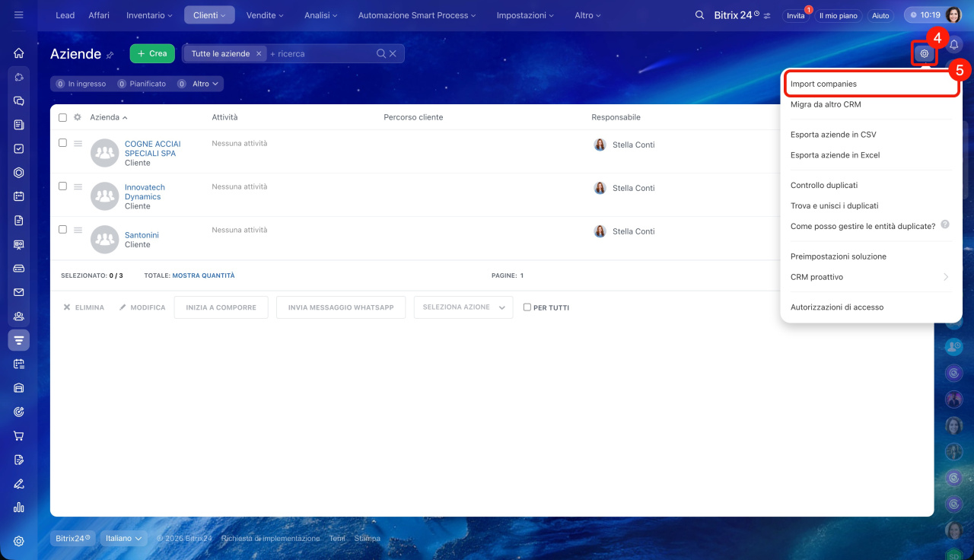Image resolution: width=974 pixels, height=560 pixels.
Task: Open the notifications bell
Action: (x=953, y=45)
